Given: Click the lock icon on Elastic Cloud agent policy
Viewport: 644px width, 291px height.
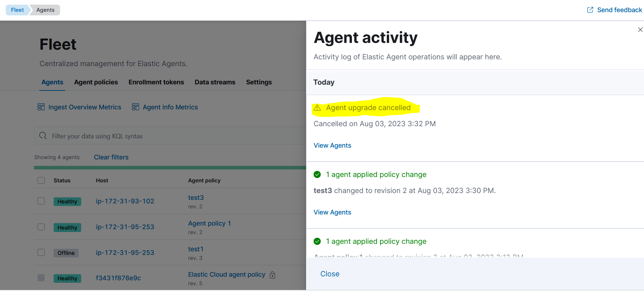Looking at the screenshot, I should [272, 275].
